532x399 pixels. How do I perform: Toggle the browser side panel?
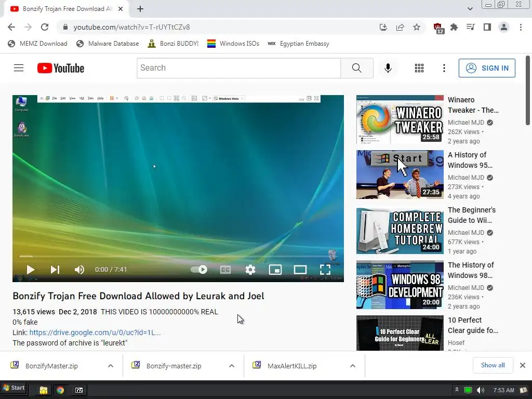[x=487, y=27]
